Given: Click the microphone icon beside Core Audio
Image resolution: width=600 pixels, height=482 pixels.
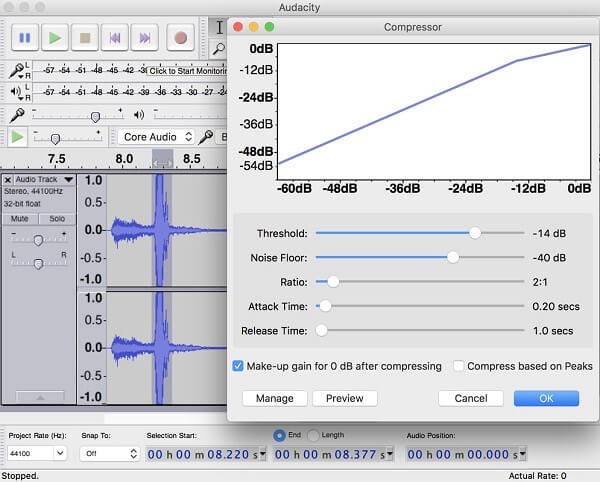Looking at the screenshot, I should pos(205,137).
